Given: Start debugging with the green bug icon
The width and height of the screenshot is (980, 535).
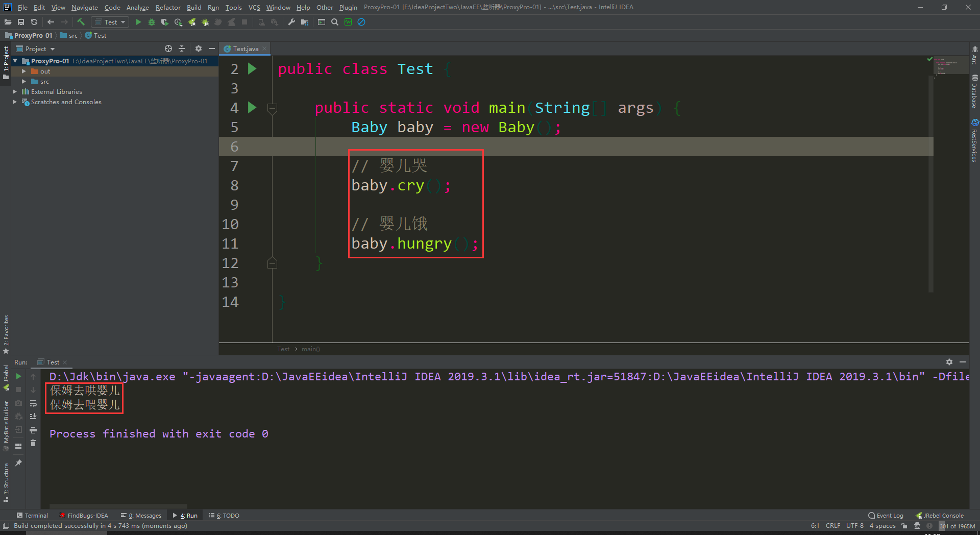Looking at the screenshot, I should (x=152, y=22).
